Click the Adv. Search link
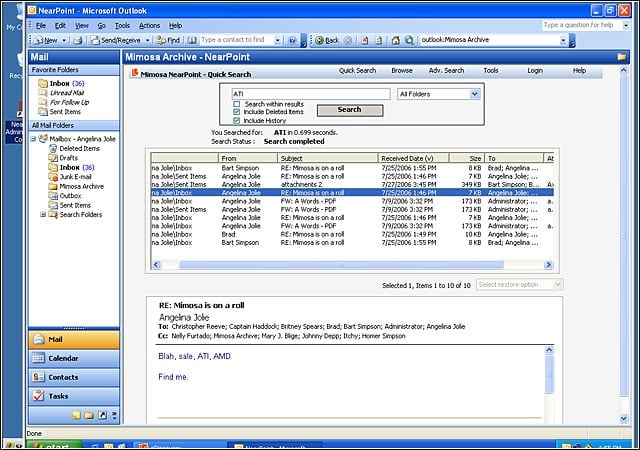Image resolution: width=640 pixels, height=450 pixels. (446, 70)
